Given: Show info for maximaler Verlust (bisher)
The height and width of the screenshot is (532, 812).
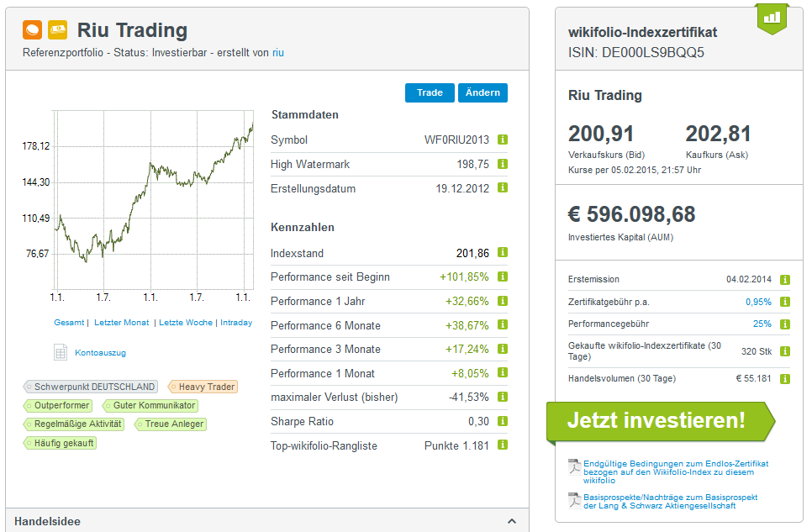Looking at the screenshot, I should pos(503,397).
